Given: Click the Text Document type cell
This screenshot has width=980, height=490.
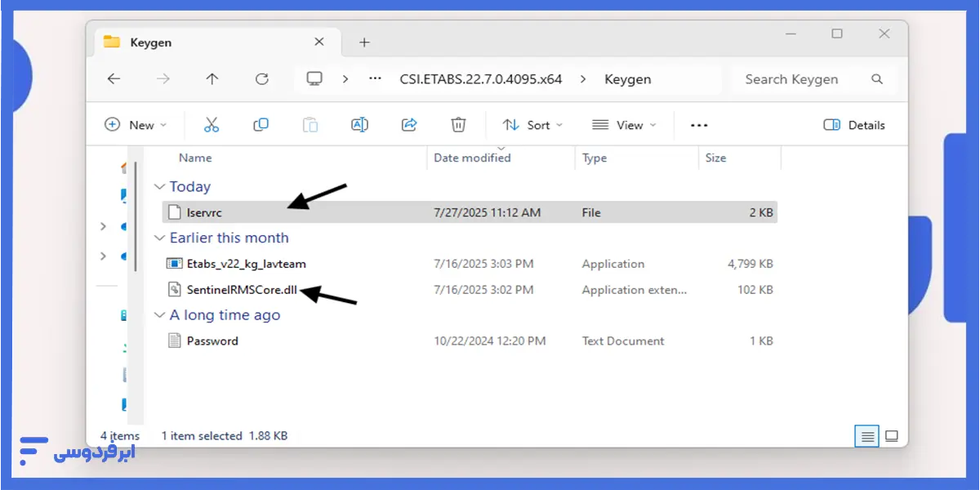Looking at the screenshot, I should pos(623,341).
